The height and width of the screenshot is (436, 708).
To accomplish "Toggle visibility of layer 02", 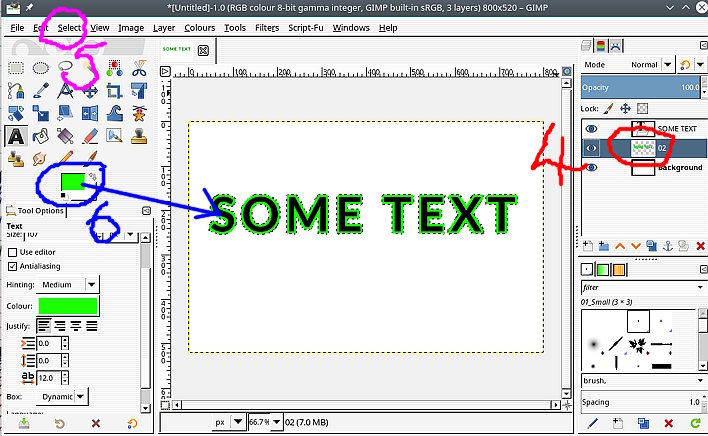I will [591, 148].
